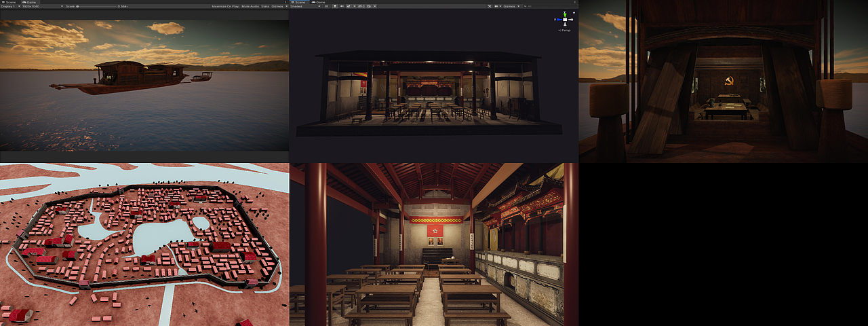The image size is (868, 326).
Task: Toggle Persp projection label
Action: 564,30
